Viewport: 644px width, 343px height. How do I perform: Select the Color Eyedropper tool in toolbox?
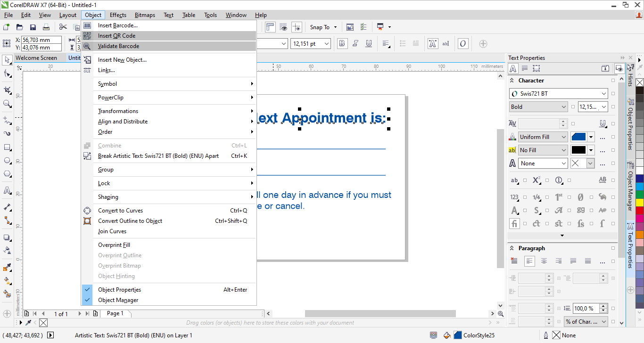coord(7,268)
